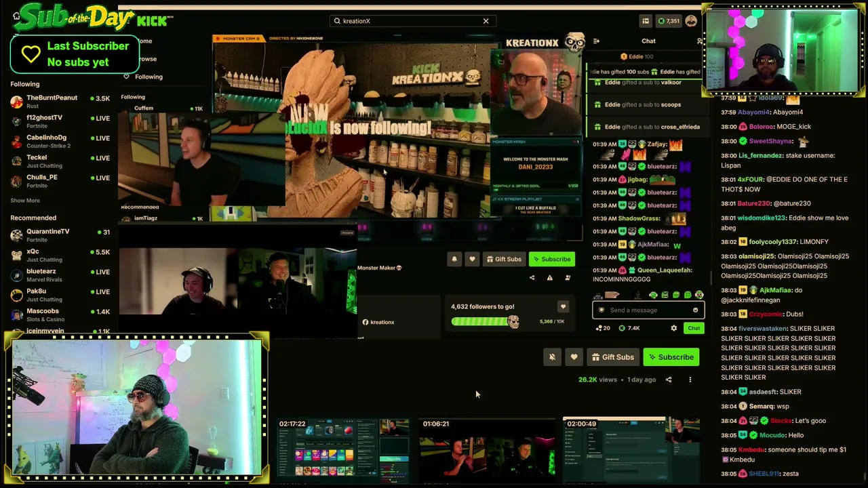The height and width of the screenshot is (488, 868).
Task: Click the heart on the follower goal card
Action: [x=563, y=307]
